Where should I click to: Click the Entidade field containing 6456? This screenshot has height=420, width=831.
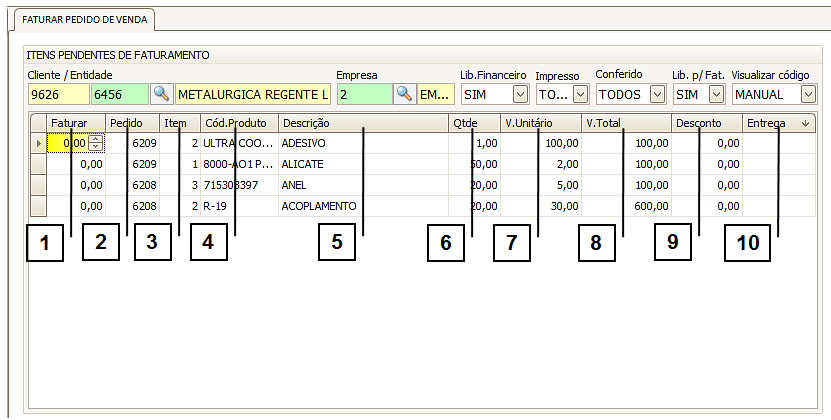click(x=119, y=94)
